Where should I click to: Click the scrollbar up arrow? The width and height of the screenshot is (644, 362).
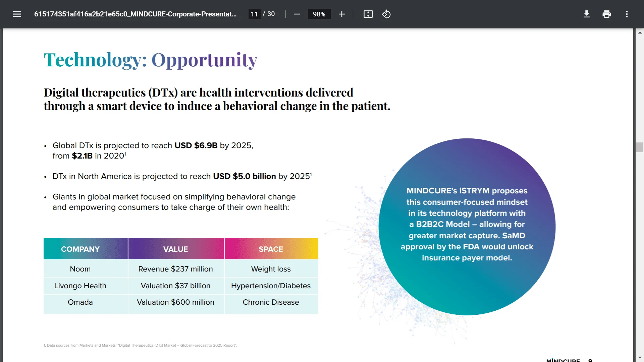[x=640, y=33]
